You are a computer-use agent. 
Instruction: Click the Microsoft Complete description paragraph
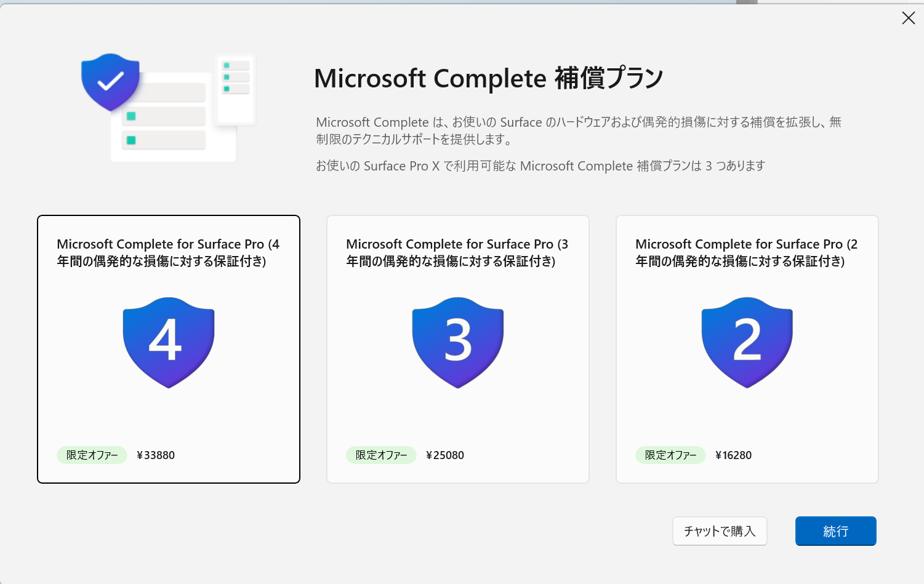coord(579,130)
